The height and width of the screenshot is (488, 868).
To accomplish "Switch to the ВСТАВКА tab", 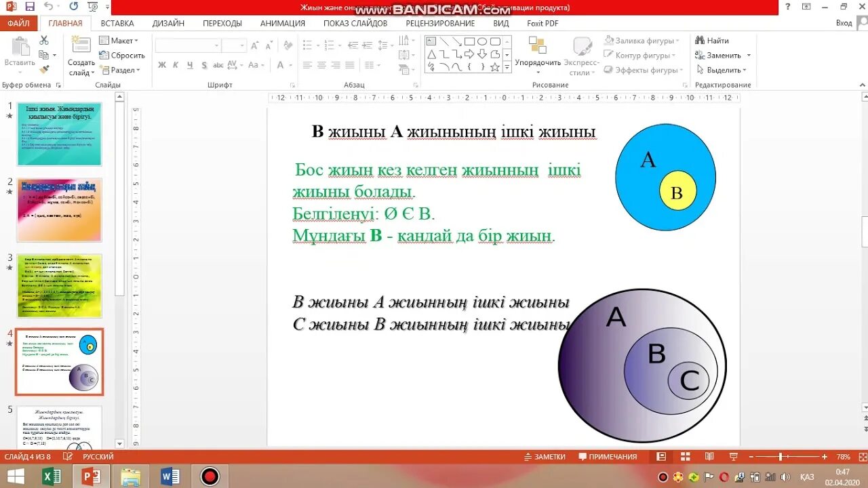I will coord(117,23).
